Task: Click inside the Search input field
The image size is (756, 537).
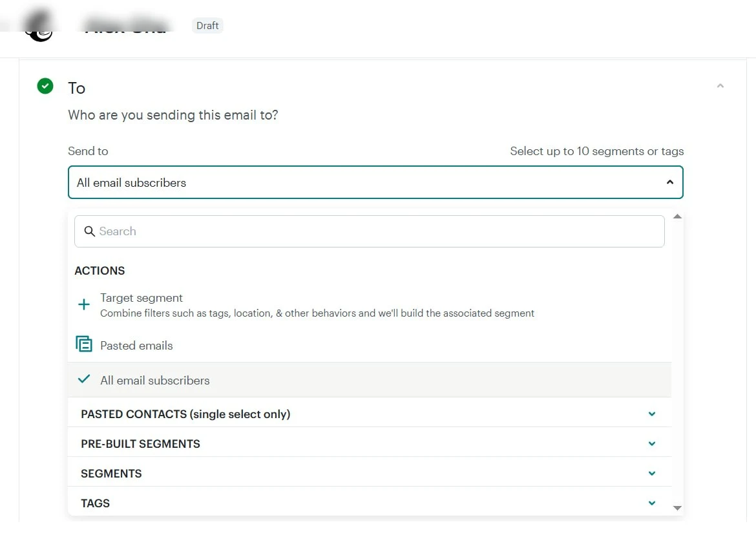Action: tap(370, 231)
